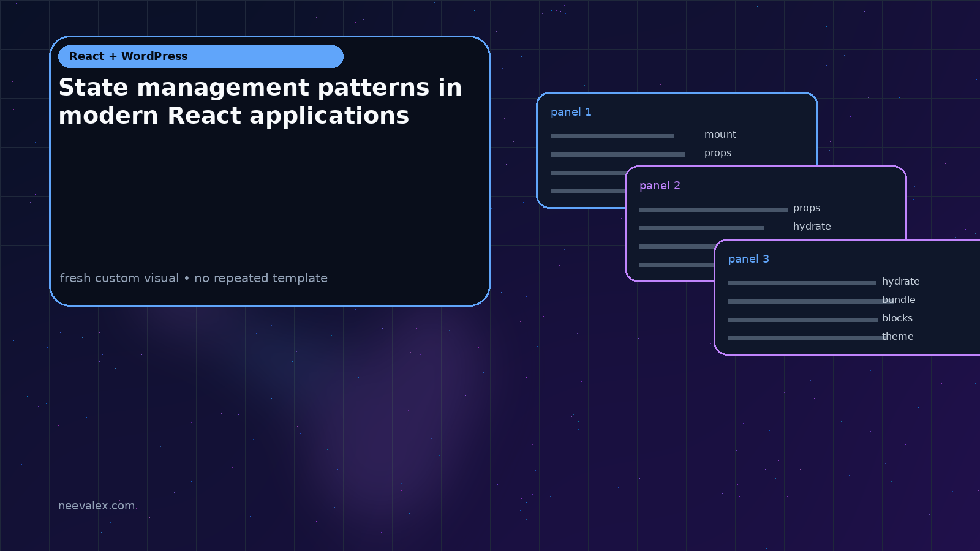Screen dimensions: 980x551
Task: Click the React + WordPress badge
Action: 201,56
